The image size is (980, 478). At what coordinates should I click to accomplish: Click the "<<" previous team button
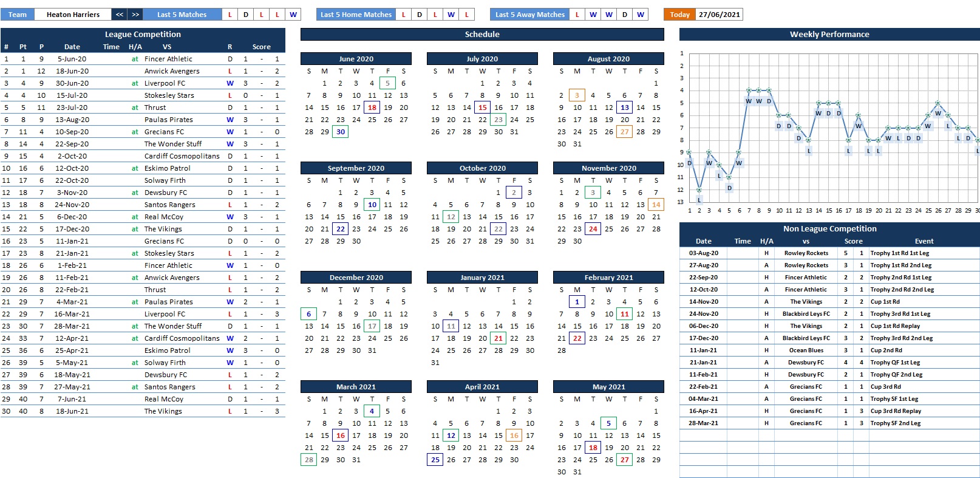[x=120, y=15]
